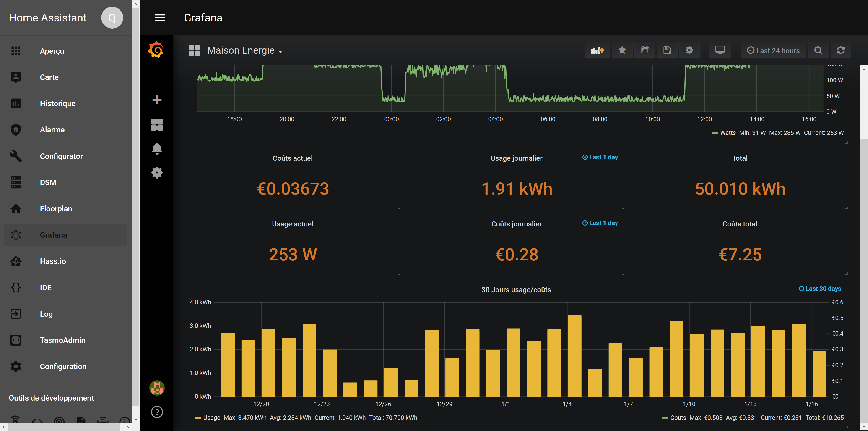The image size is (868, 431).
Task: Star the Maison Energie dashboard
Action: [x=622, y=51]
